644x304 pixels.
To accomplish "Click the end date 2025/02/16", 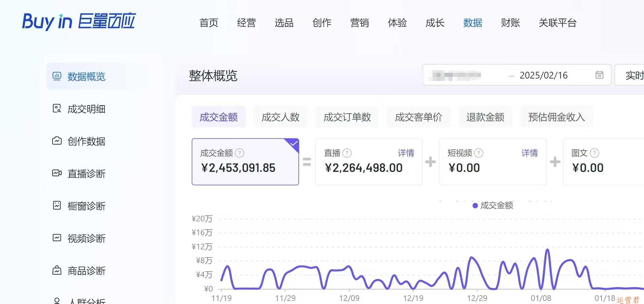I will pos(544,75).
